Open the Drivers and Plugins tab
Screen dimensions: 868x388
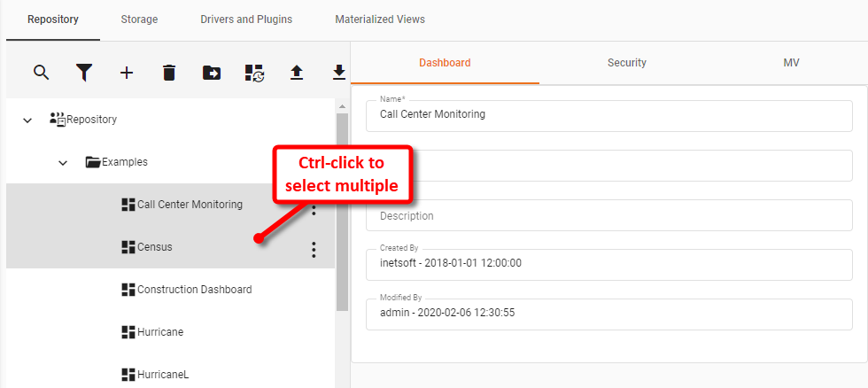tap(246, 19)
